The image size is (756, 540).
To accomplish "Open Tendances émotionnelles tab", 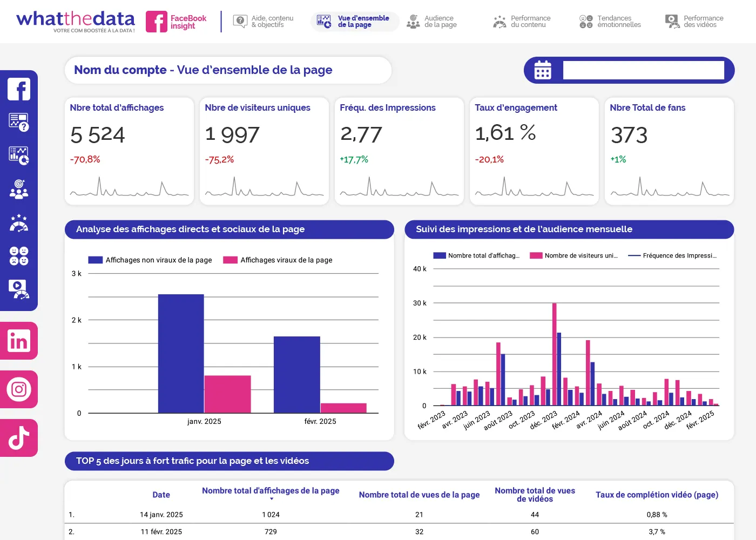I will pyautogui.click(x=610, y=22).
